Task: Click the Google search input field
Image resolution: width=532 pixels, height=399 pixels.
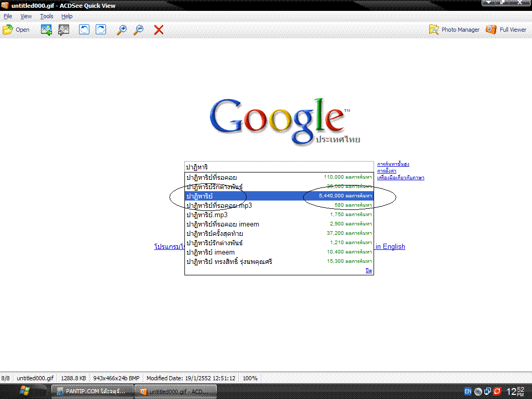Action: [279, 167]
